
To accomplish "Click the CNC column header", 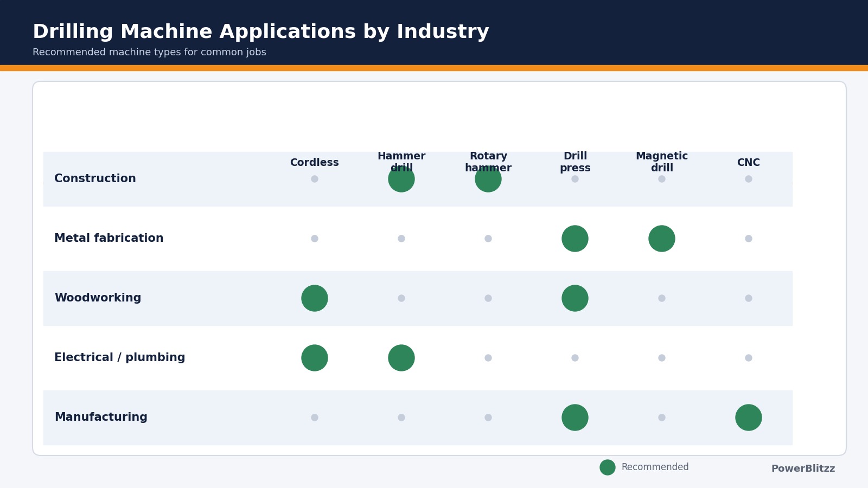I will pos(749,163).
